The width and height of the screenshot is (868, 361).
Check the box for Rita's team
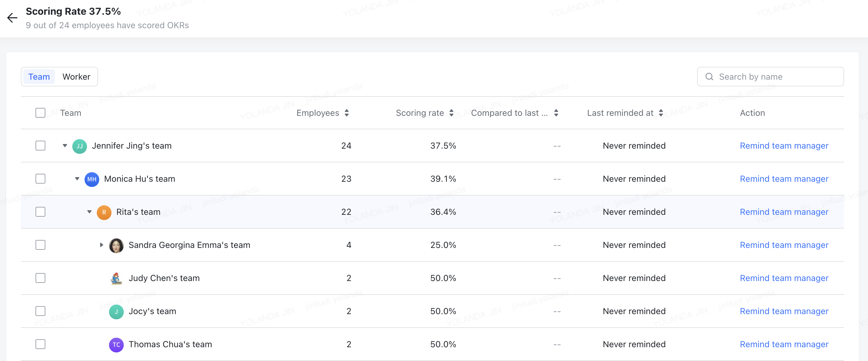40,212
